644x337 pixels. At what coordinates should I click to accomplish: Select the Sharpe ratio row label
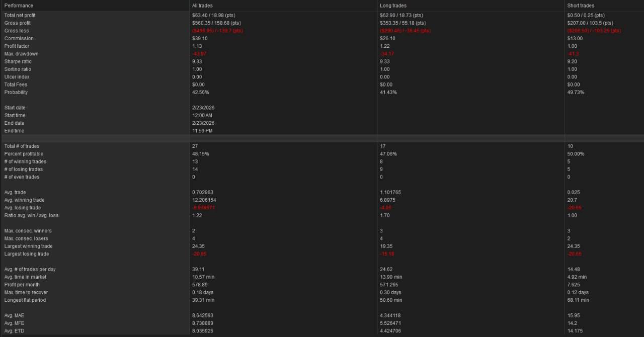pyautogui.click(x=18, y=62)
